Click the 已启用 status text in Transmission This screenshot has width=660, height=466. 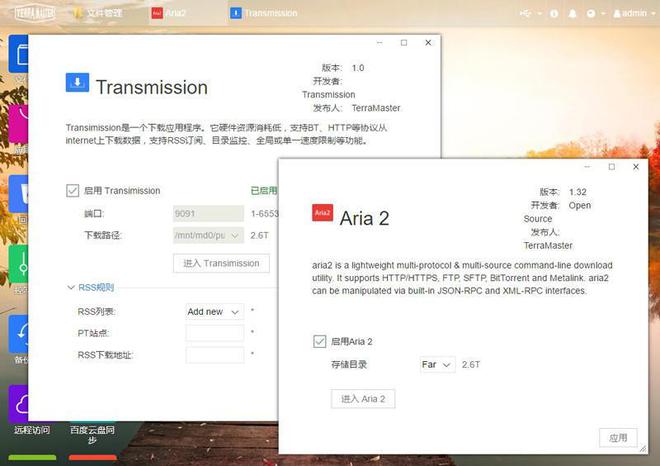(264, 191)
